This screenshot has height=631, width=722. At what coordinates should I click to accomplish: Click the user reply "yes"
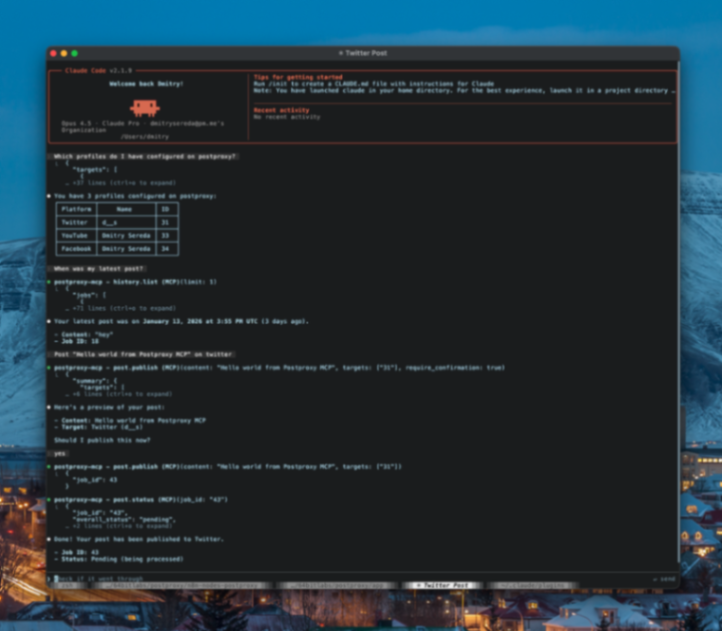coord(60,454)
